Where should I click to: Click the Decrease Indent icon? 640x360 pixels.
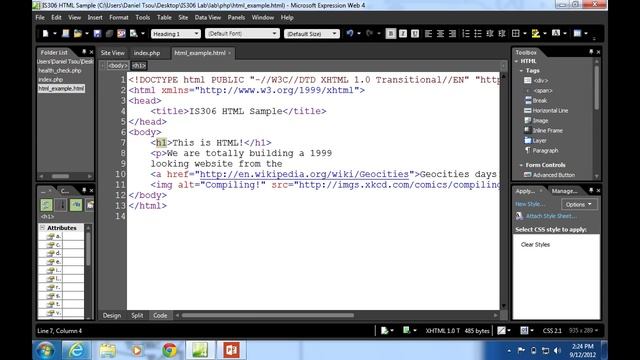coord(490,33)
